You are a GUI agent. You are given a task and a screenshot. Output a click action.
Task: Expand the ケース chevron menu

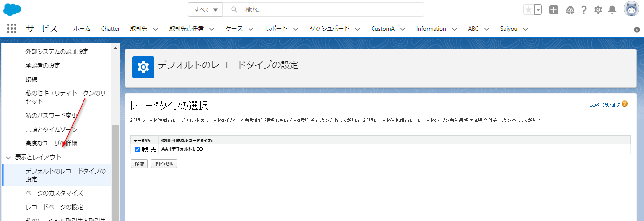point(251,29)
